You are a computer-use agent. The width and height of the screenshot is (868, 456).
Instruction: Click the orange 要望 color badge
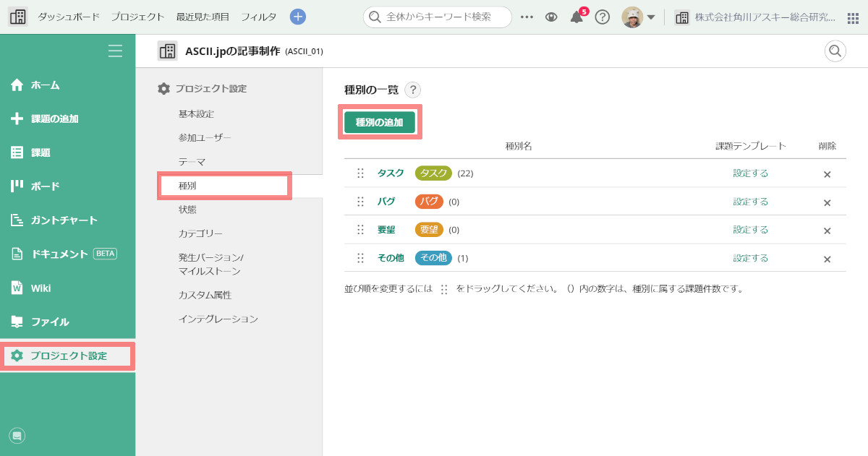click(429, 230)
